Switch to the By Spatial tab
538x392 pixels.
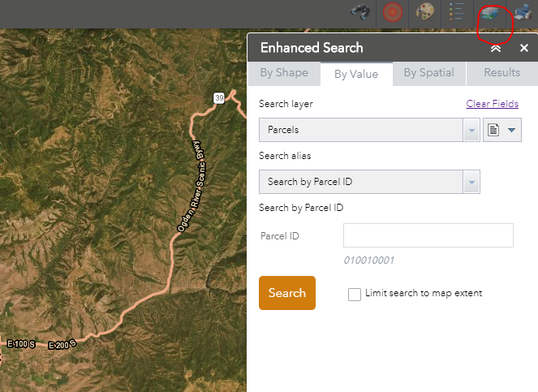point(428,73)
